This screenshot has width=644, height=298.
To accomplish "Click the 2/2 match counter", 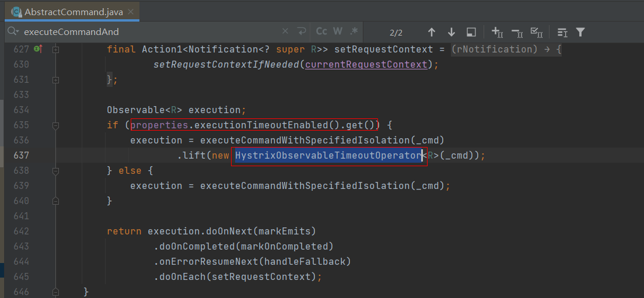I will 396,32.
